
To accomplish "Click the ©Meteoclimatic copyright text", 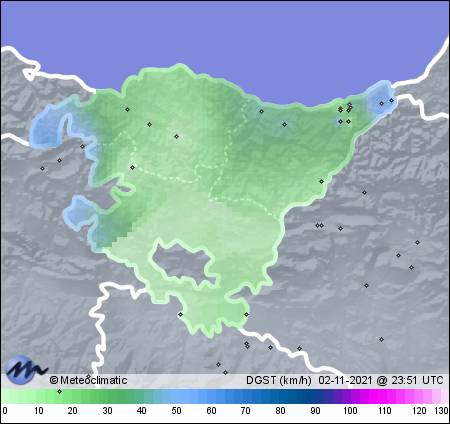I will pos(88,380).
